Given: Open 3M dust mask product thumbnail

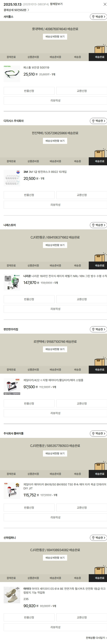Looking at the screenshot, I should [12, 178].
